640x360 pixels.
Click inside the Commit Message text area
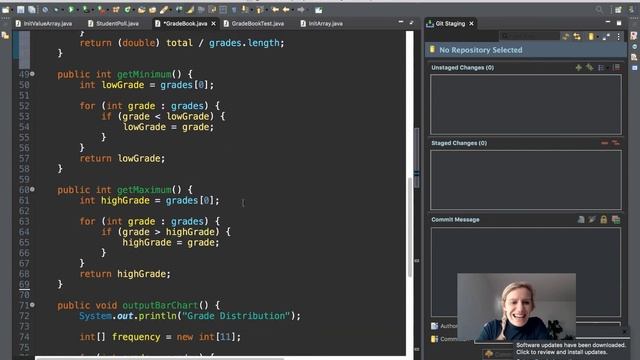pyautogui.click(x=526, y=272)
